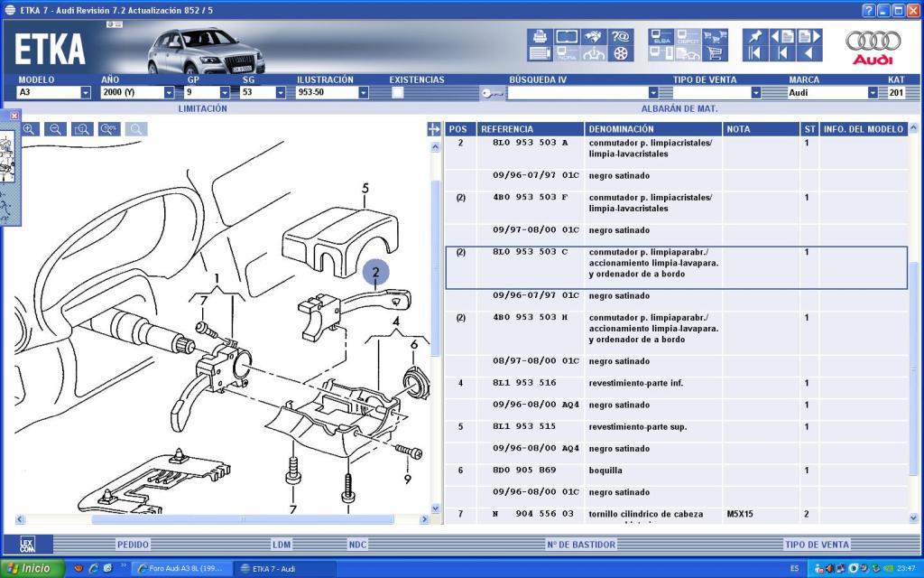Click the Nota column header
This screenshot has width=924, height=578.
[x=761, y=129]
